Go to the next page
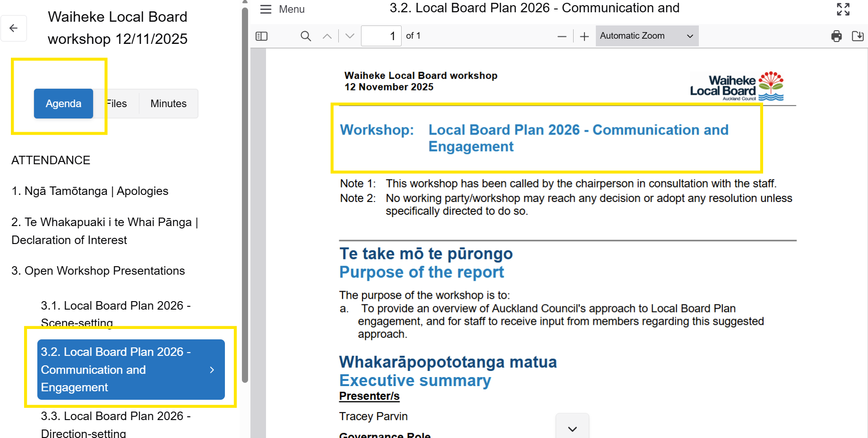868x438 pixels. pos(349,36)
